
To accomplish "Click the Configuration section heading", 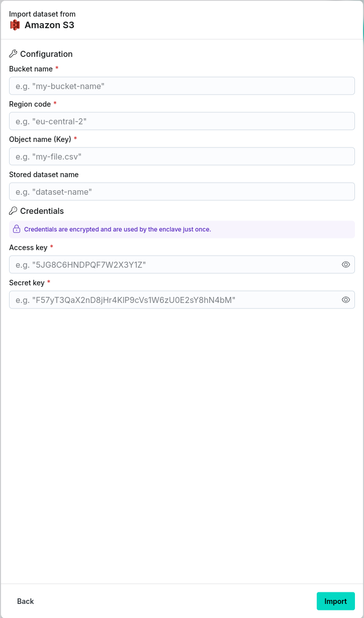I will point(46,54).
